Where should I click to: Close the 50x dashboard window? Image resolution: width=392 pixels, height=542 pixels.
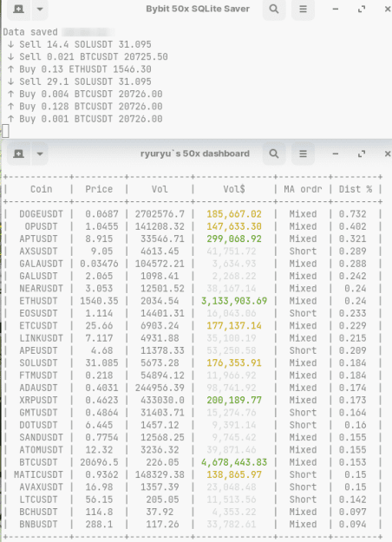coord(388,153)
